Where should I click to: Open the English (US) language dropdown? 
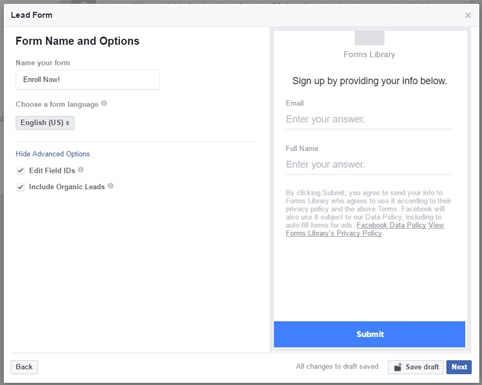45,123
